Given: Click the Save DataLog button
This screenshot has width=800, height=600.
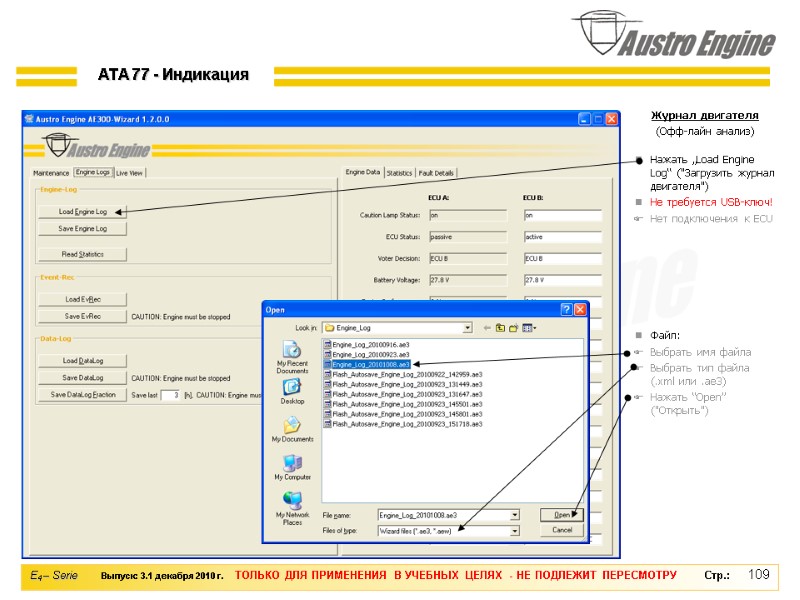Looking at the screenshot, I should (x=83, y=378).
